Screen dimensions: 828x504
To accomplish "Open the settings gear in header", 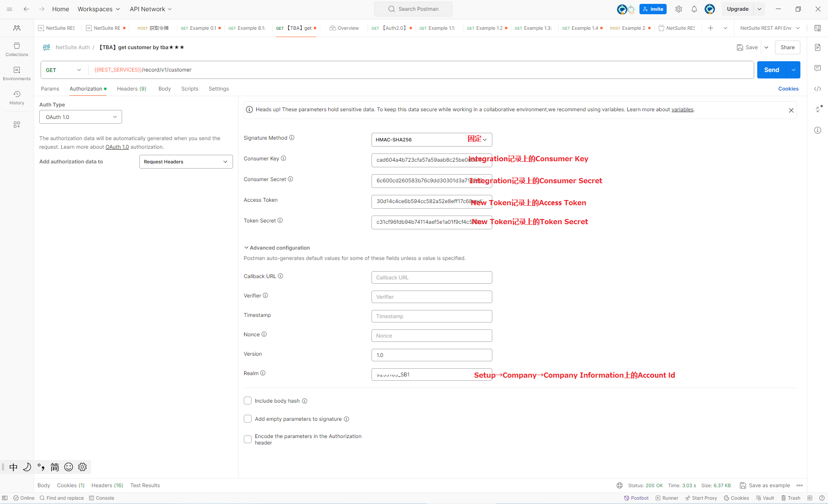I will 679,9.
